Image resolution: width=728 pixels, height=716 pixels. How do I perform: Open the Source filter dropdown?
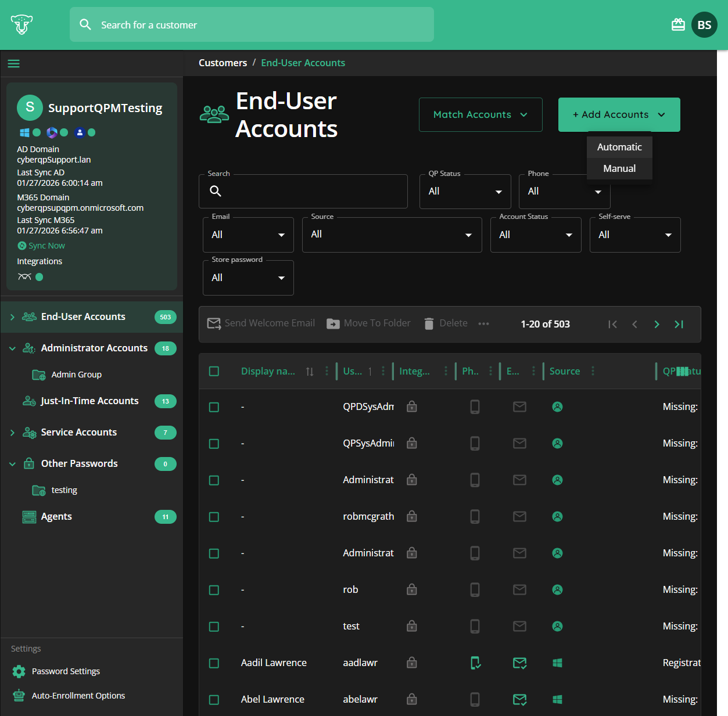click(392, 235)
